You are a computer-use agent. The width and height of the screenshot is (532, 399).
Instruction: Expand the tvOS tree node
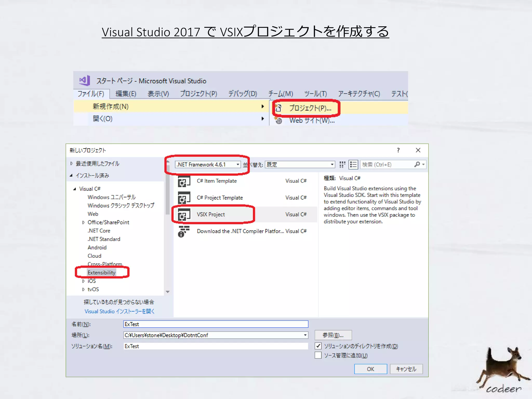pos(83,289)
